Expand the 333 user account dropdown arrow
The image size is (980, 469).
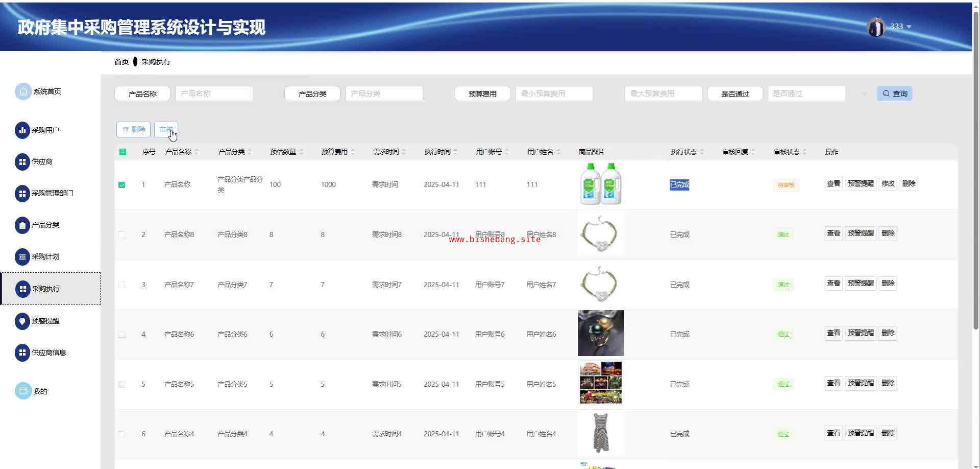(x=909, y=27)
